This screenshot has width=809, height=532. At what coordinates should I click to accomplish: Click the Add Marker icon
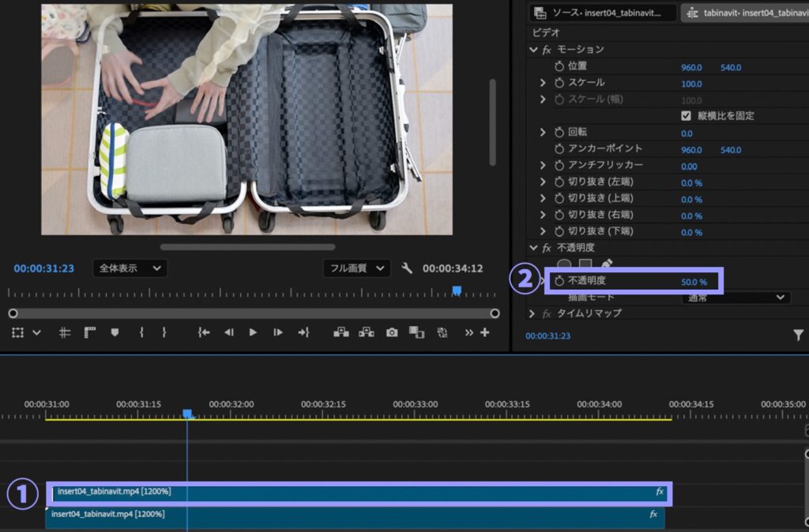coord(115,332)
